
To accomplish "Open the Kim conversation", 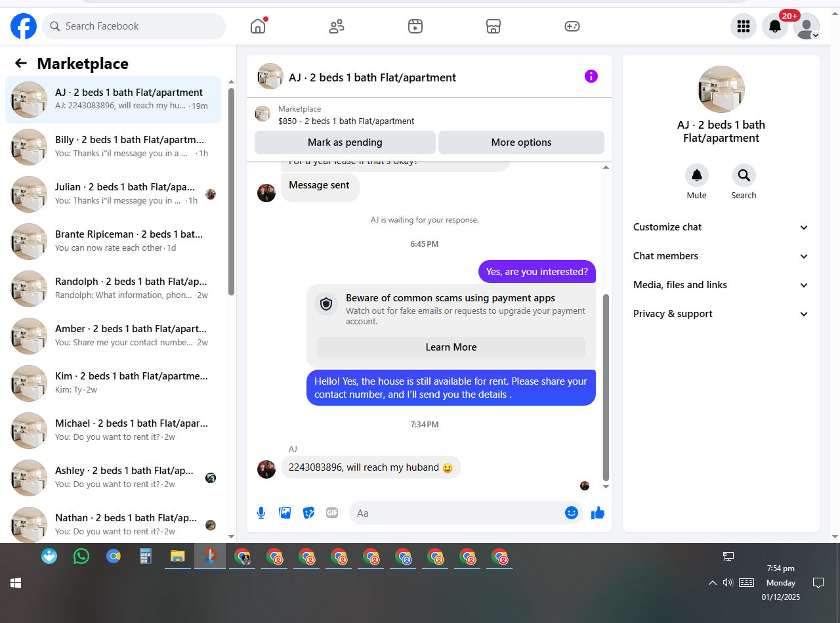I will [x=113, y=383].
